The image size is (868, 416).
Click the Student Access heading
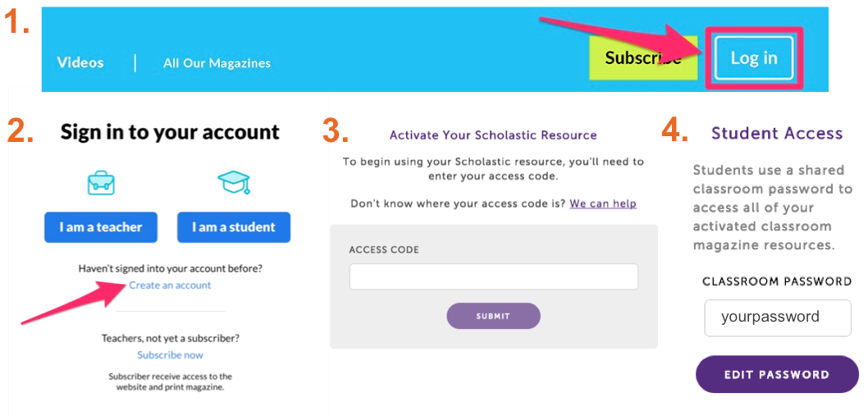click(x=776, y=133)
